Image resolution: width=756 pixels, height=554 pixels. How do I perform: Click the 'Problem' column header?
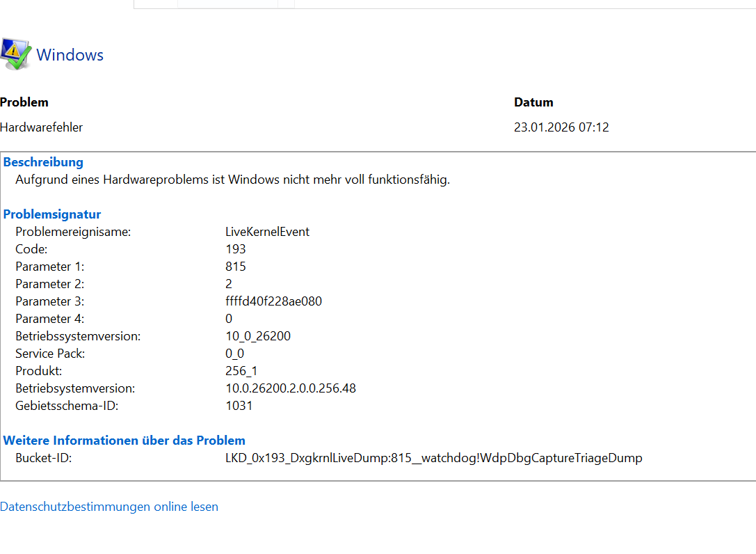point(24,102)
